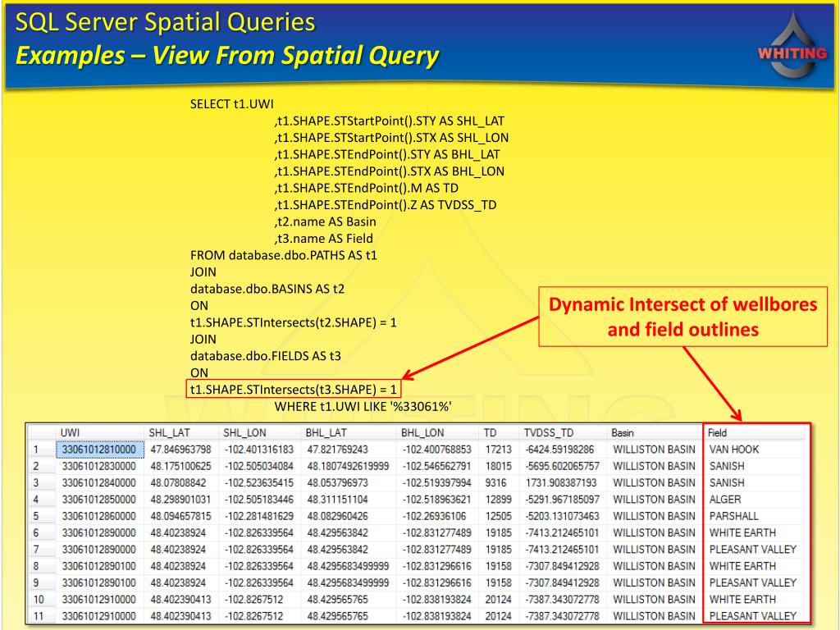Click the STStartPoint().STY AS SHL_LAT line

390,121
